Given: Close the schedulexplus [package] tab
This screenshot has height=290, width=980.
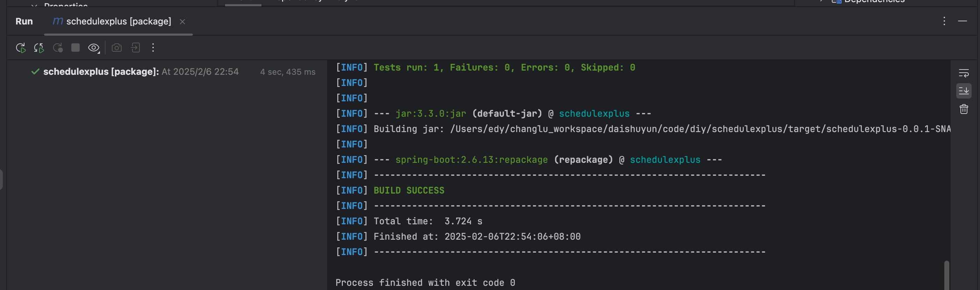Looking at the screenshot, I should pyautogui.click(x=182, y=22).
